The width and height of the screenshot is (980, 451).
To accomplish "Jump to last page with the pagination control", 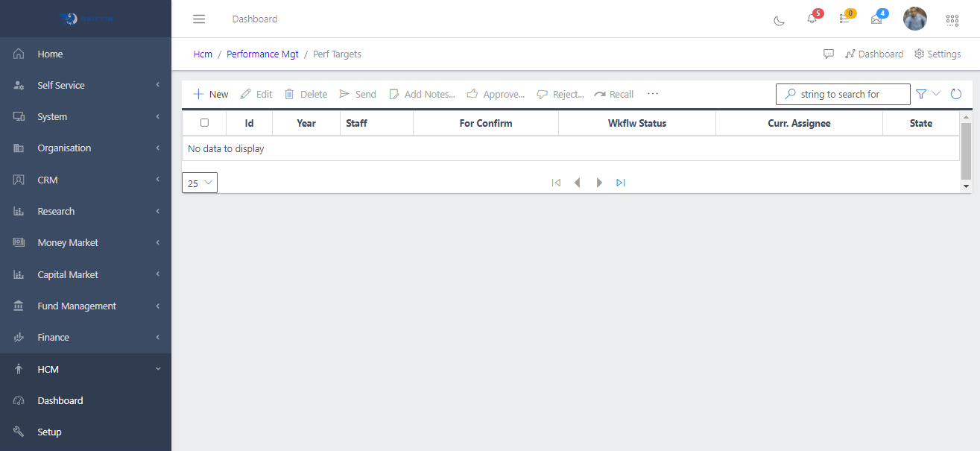I will [621, 182].
